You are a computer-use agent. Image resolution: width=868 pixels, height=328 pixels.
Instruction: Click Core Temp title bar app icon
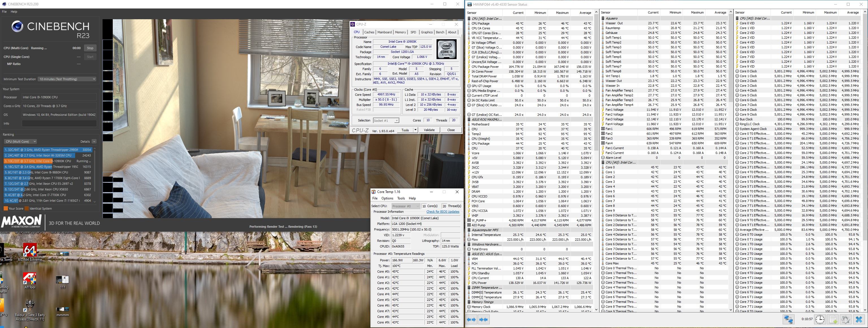374,192
